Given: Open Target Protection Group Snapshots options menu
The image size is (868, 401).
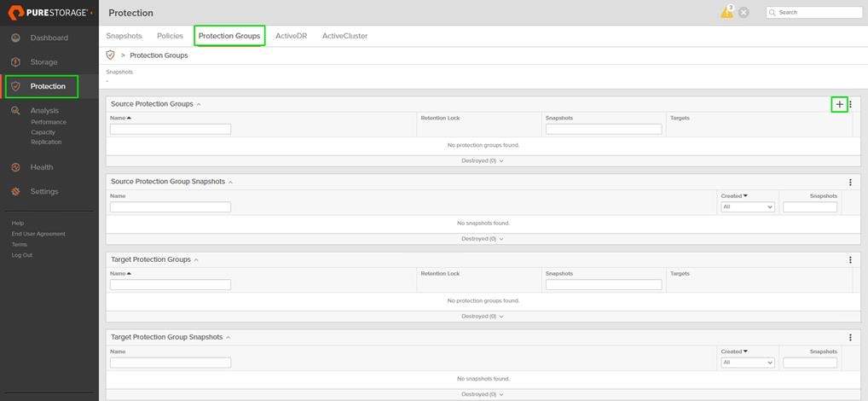Looking at the screenshot, I should tap(851, 337).
